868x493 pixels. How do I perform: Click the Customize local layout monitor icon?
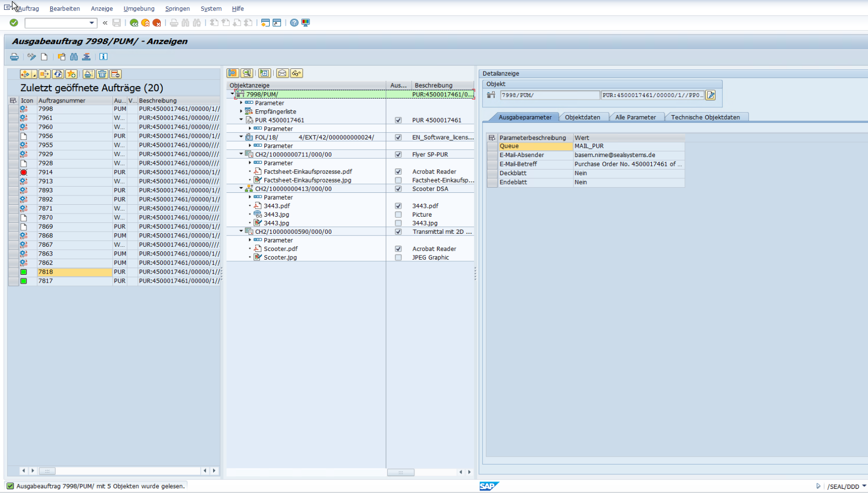(x=305, y=23)
